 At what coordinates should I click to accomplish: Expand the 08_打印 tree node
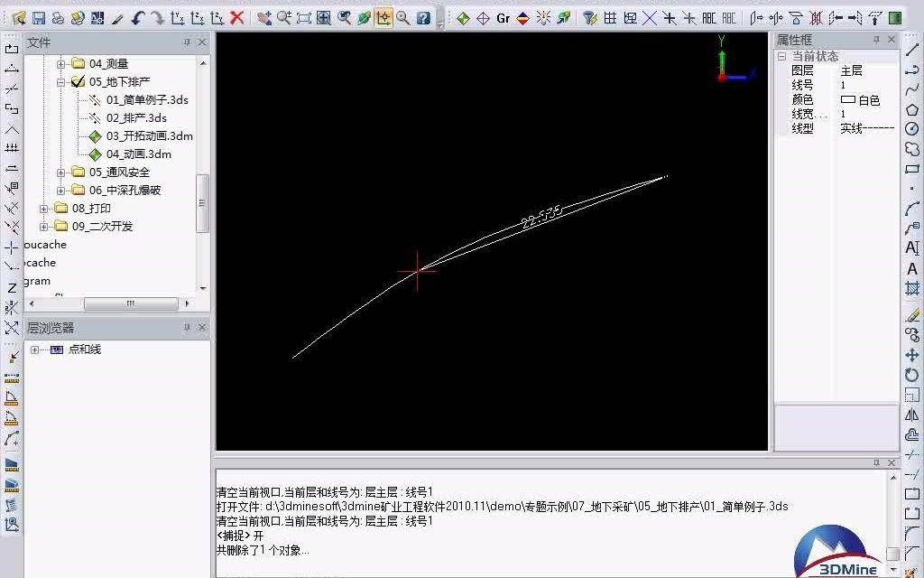[x=44, y=208]
